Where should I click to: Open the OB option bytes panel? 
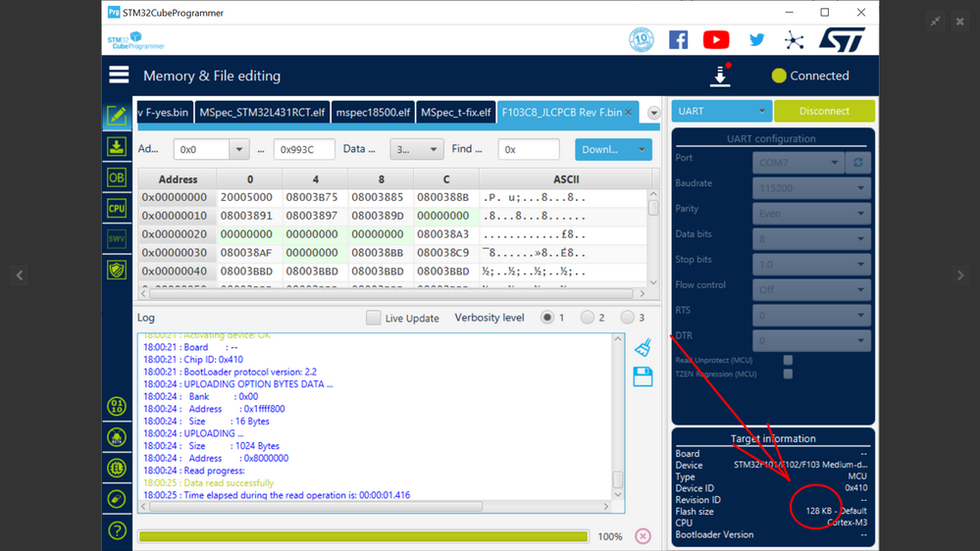click(117, 177)
